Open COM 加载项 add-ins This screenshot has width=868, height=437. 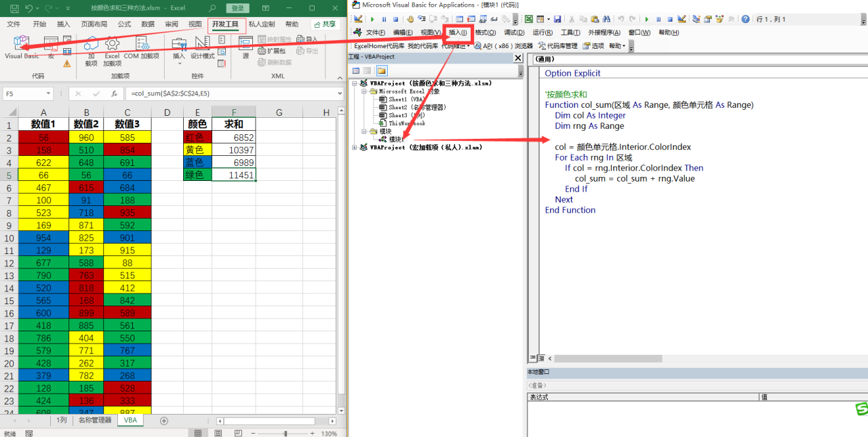[x=141, y=49]
